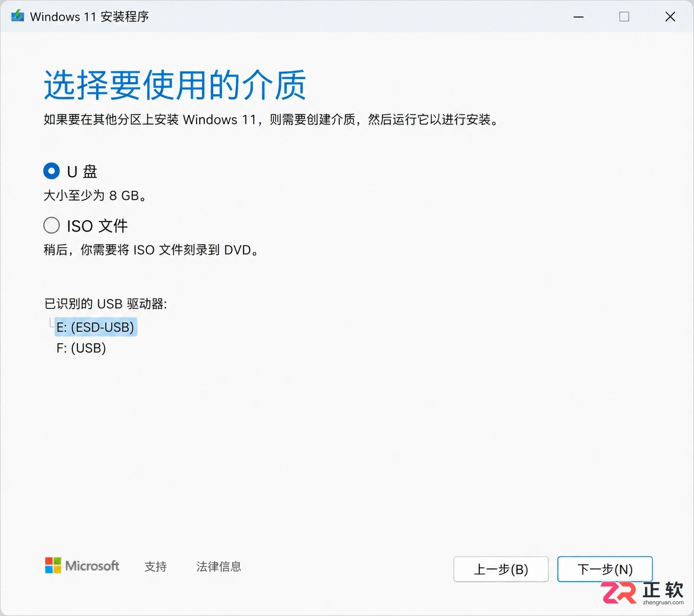This screenshot has width=694, height=616.
Task: Choose the F: (USB) drive
Action: [81, 348]
